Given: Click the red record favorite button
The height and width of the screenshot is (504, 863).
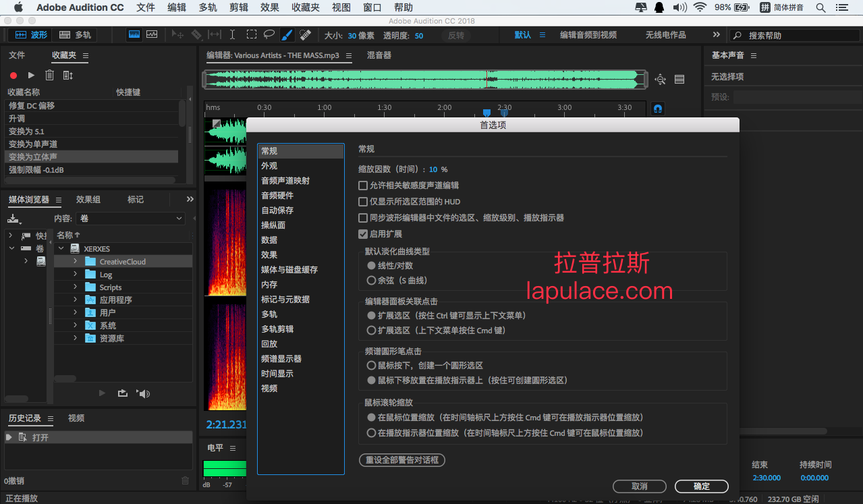Looking at the screenshot, I should [13, 76].
